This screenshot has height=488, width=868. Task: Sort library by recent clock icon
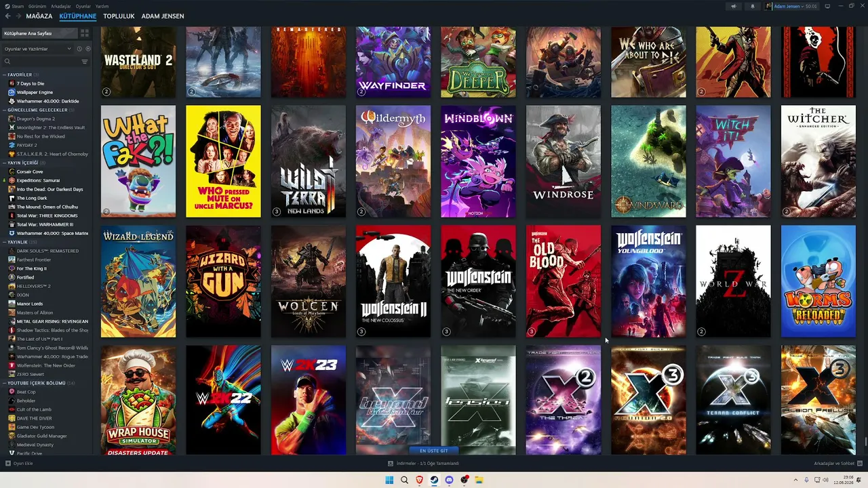[79, 49]
